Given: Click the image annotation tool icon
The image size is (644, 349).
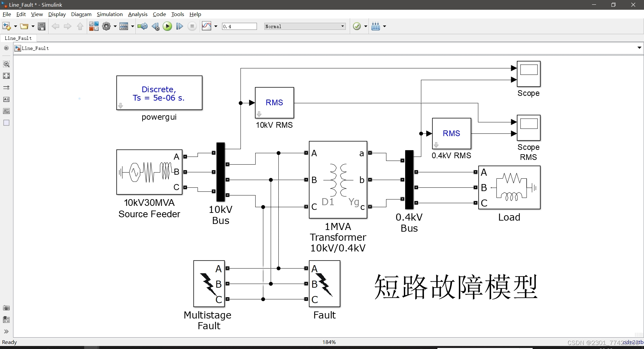Looking at the screenshot, I should [6, 111].
